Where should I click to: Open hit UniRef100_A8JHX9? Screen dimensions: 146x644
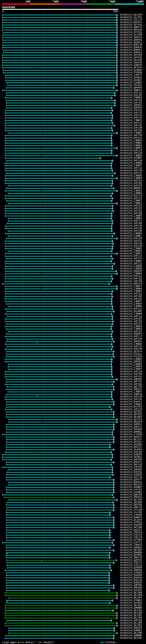(131, 15)
